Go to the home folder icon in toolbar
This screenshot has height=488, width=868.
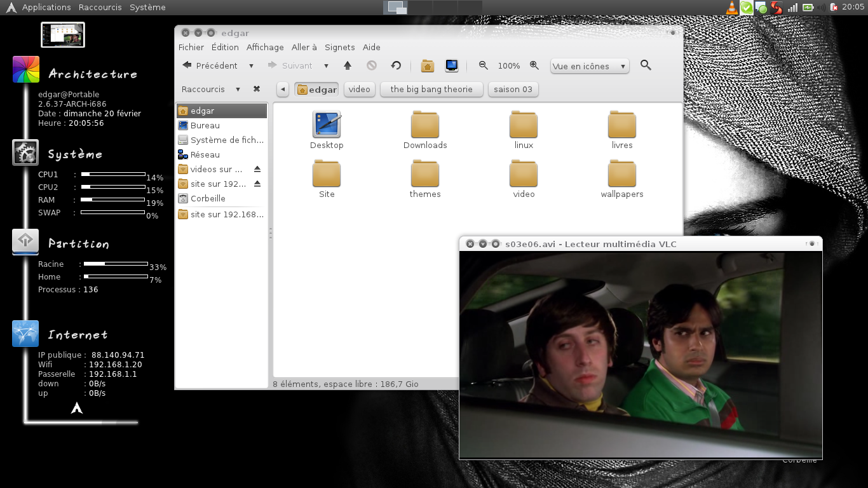click(428, 65)
